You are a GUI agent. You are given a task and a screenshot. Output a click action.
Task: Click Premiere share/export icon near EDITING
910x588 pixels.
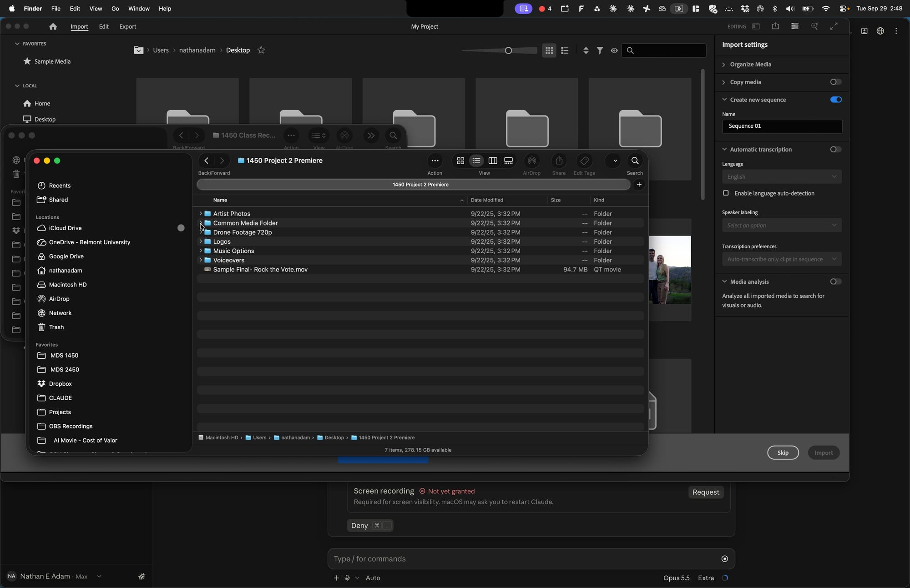[x=775, y=26]
